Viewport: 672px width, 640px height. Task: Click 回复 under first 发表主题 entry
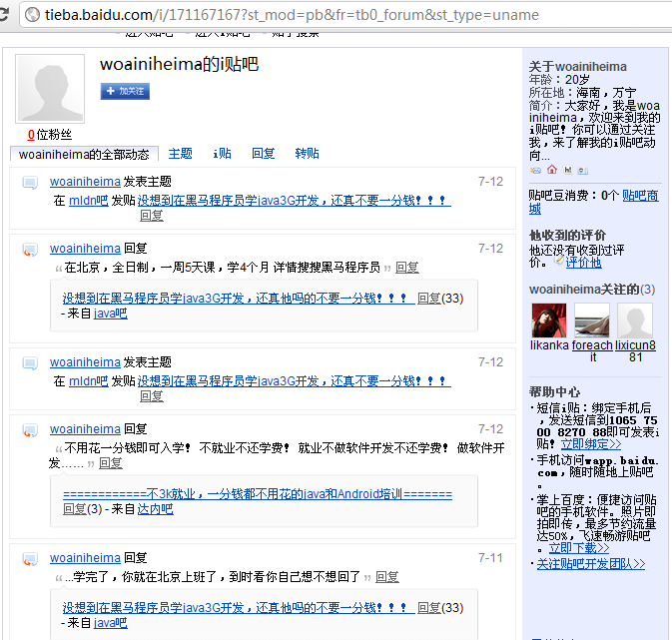pyautogui.click(x=152, y=216)
